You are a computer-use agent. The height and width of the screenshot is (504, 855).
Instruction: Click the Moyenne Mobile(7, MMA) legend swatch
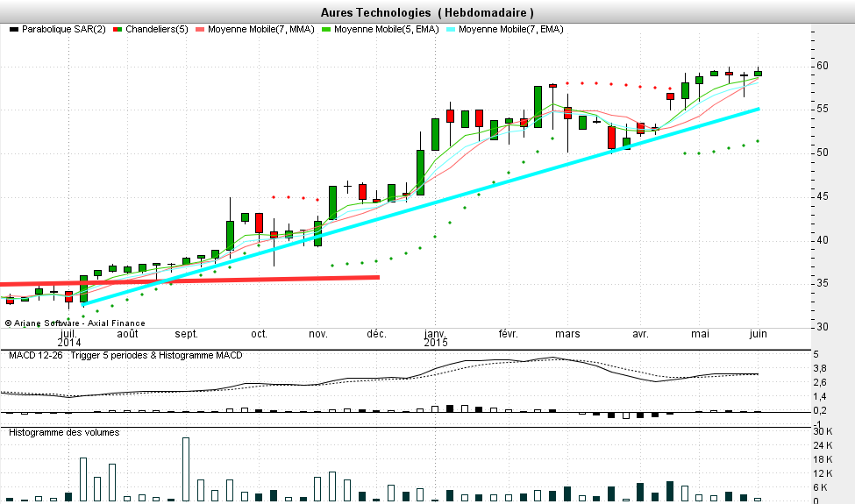click(x=200, y=30)
